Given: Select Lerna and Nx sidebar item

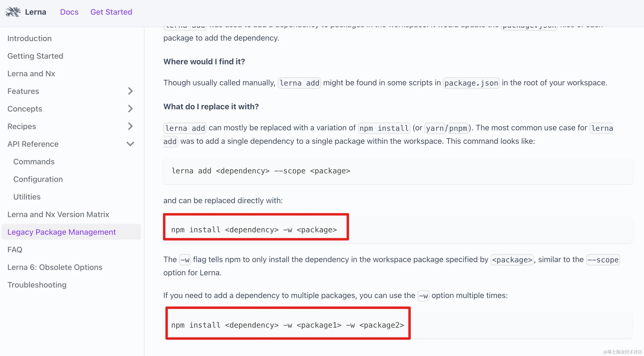Looking at the screenshot, I should (31, 74).
